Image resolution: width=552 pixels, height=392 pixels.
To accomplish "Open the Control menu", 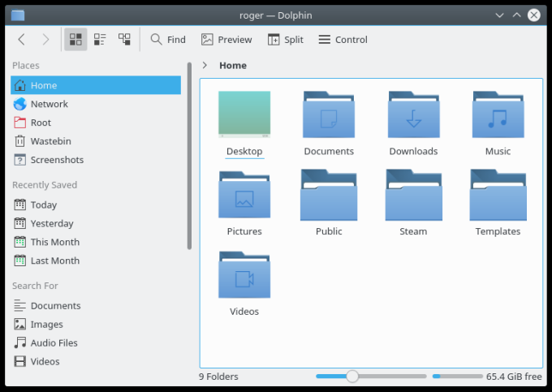I will coord(343,40).
